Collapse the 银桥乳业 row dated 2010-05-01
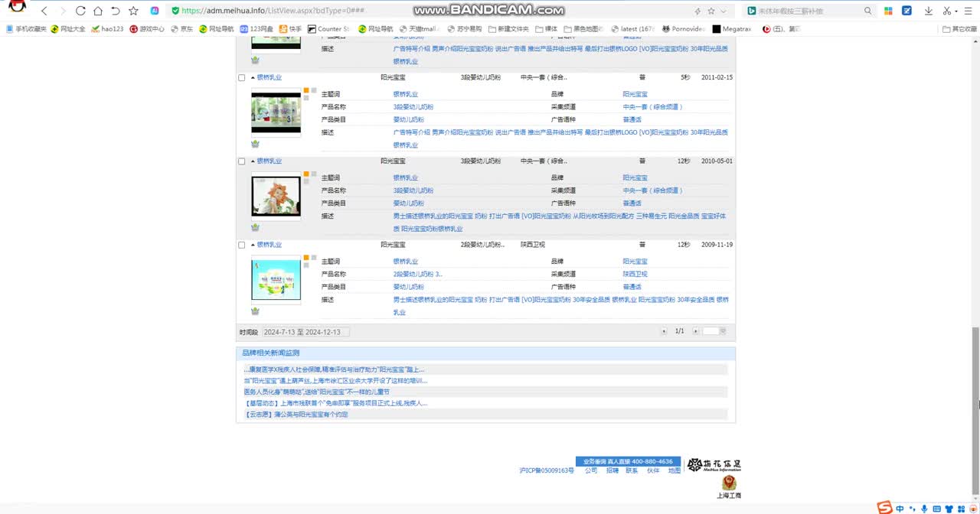 coord(253,161)
